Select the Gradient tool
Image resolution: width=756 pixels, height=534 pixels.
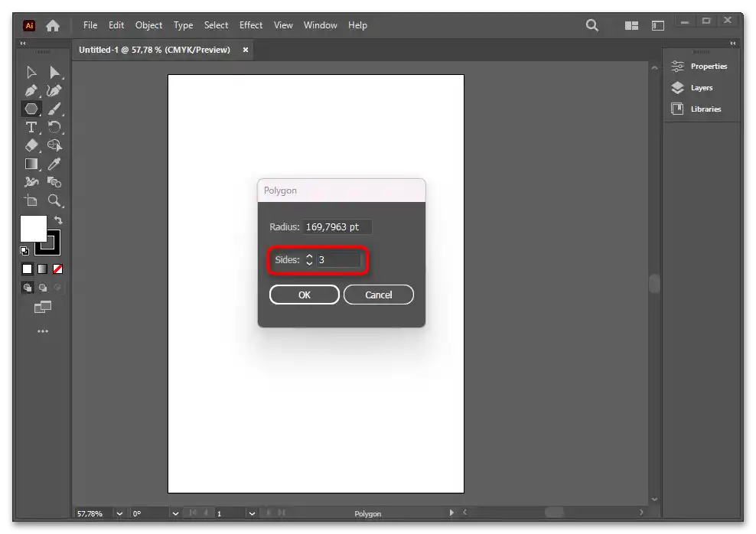click(31, 164)
